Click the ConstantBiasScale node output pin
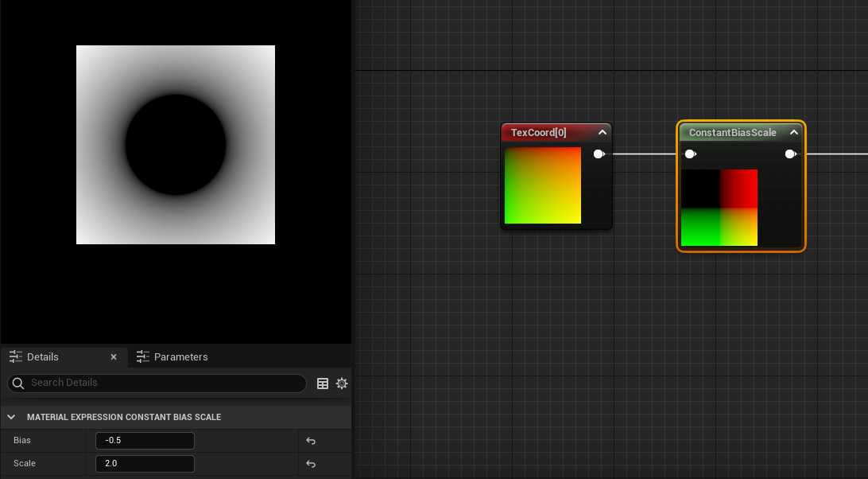Viewport: 868px width, 479px height. tap(790, 154)
